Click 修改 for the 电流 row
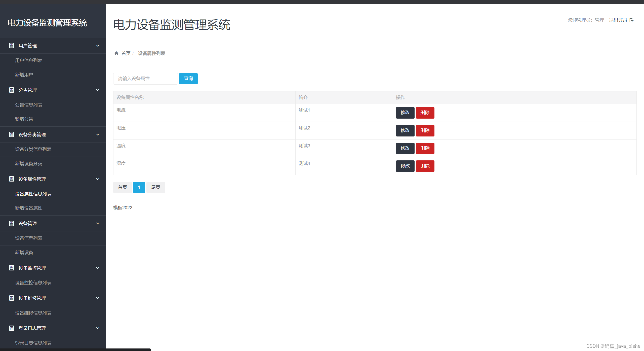Viewport: 644px width, 351px height. pyautogui.click(x=405, y=113)
